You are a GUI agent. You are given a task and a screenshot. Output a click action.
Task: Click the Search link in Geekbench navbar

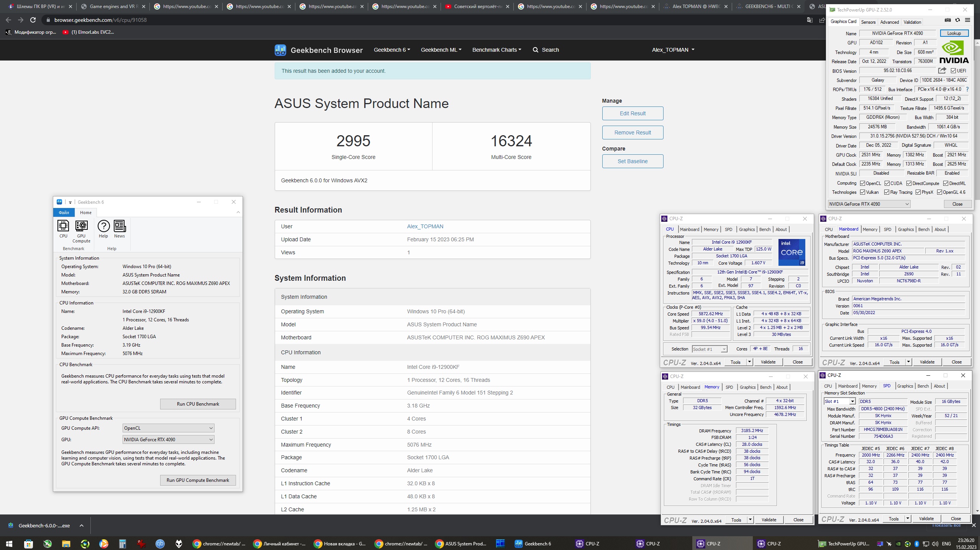pyautogui.click(x=546, y=50)
